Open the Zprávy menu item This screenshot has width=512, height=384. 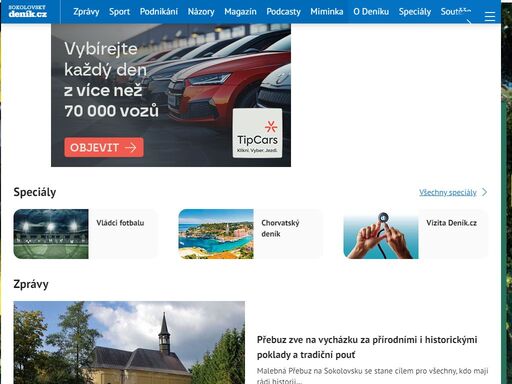(86, 12)
